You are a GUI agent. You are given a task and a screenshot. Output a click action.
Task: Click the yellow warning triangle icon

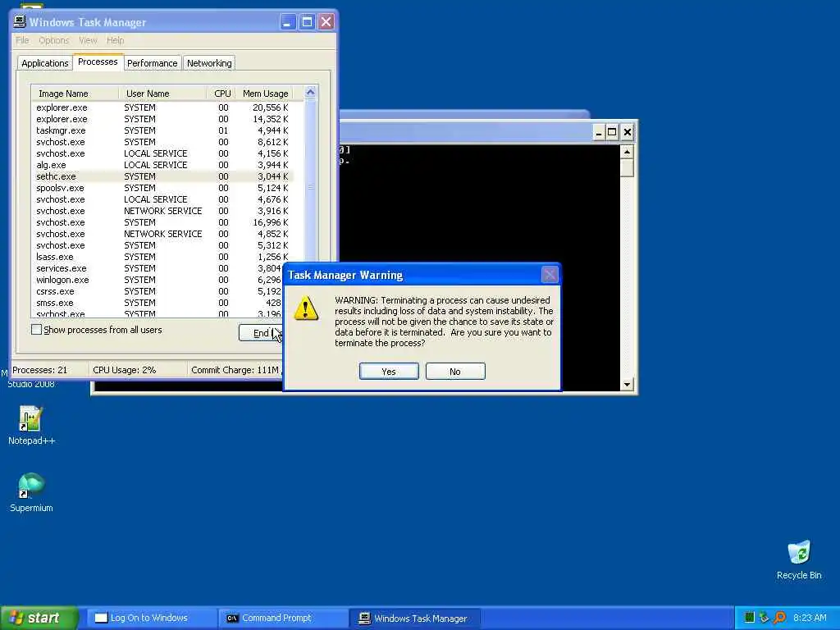306,308
